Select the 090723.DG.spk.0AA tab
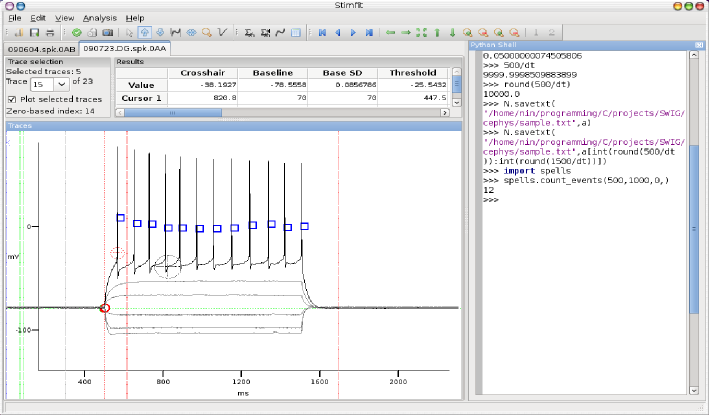 pyautogui.click(x=125, y=48)
